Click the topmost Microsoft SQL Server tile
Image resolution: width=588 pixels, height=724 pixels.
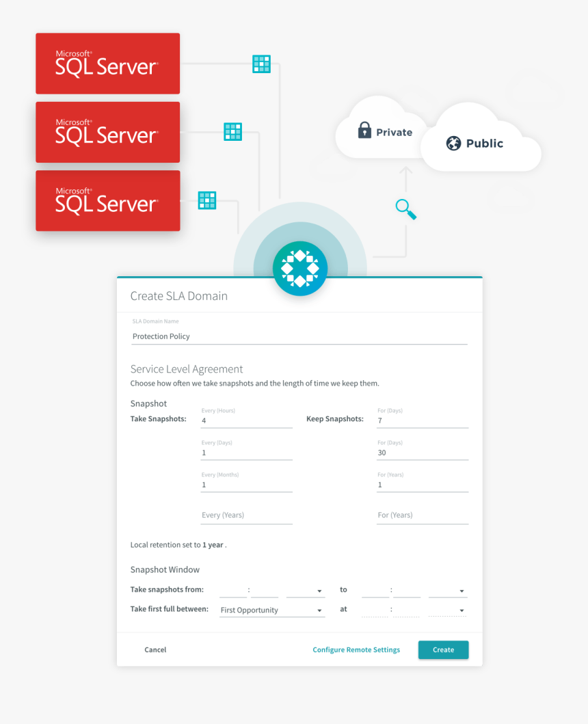[x=108, y=64]
